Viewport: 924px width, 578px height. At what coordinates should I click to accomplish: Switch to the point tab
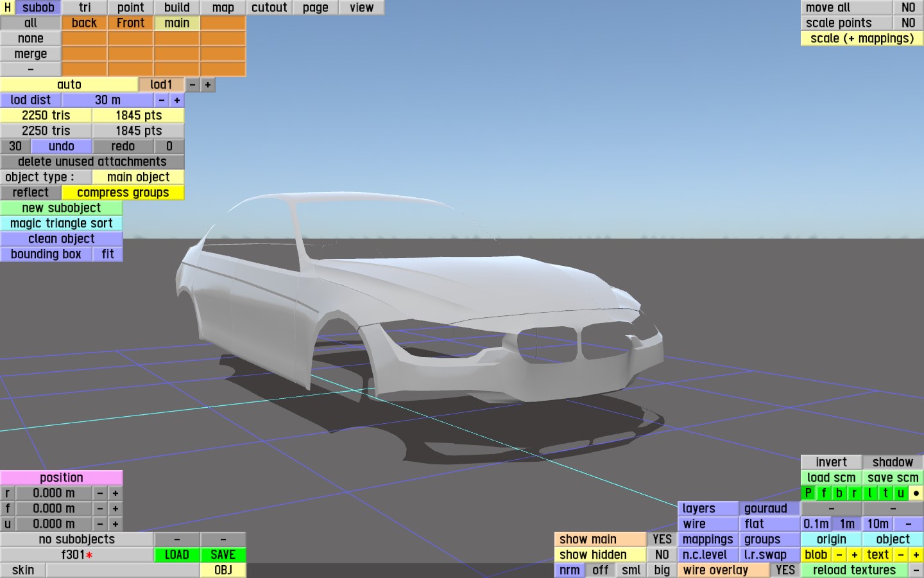(x=131, y=8)
